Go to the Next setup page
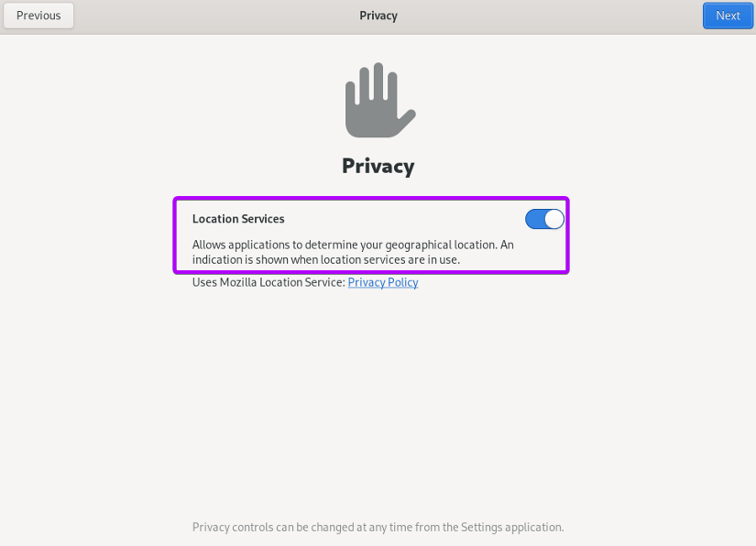Screen dimensions: 756x546 (728, 16)
